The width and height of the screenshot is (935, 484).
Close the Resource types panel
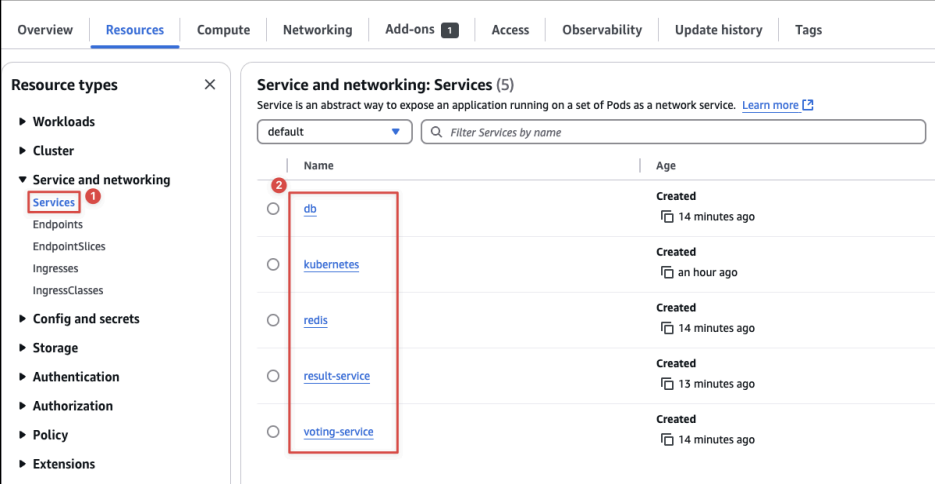210,85
